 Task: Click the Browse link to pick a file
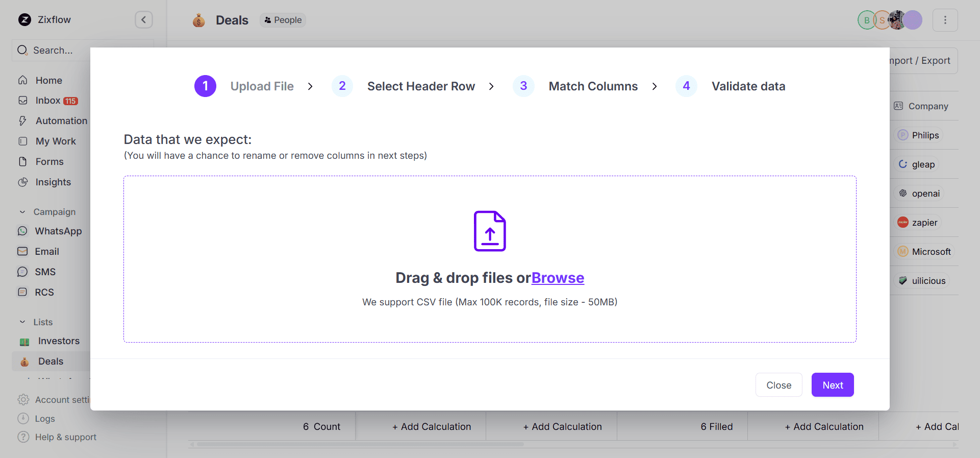click(558, 278)
